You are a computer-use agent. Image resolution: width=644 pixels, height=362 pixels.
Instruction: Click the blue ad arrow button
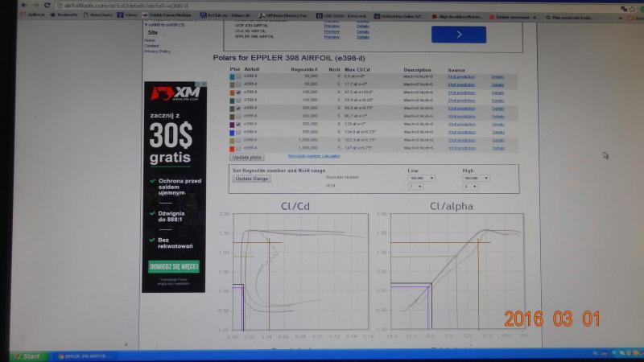458,35
